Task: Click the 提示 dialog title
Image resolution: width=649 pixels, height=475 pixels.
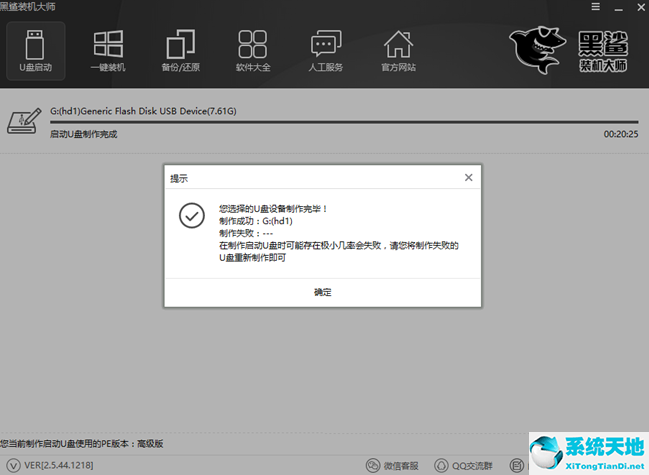Action: tap(179, 179)
